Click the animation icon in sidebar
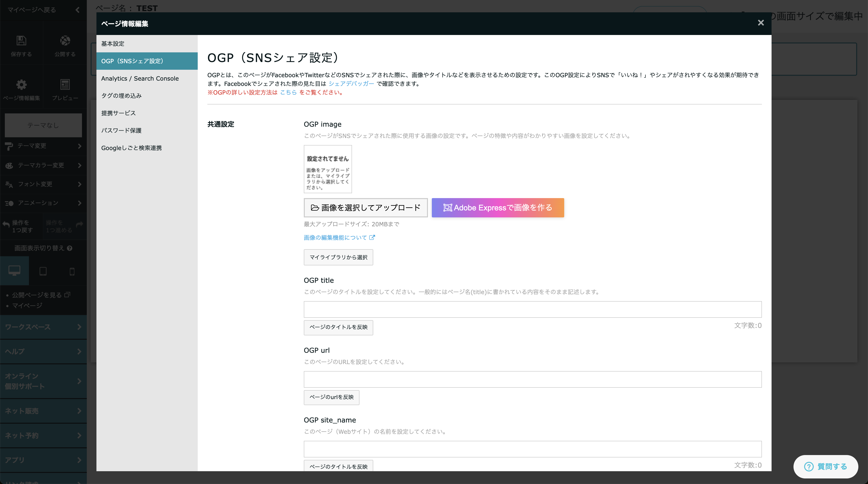The image size is (868, 484). (9, 203)
